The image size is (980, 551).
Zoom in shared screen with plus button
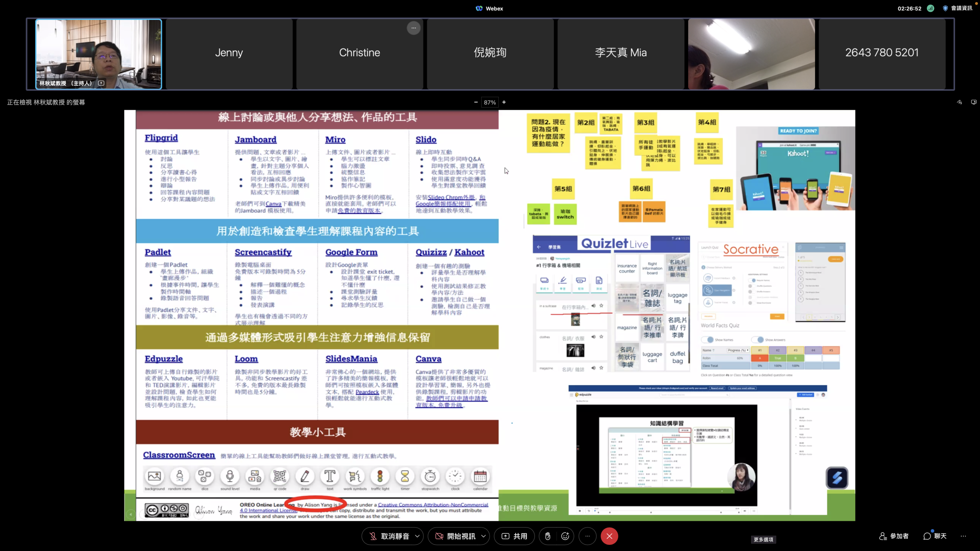click(x=504, y=102)
